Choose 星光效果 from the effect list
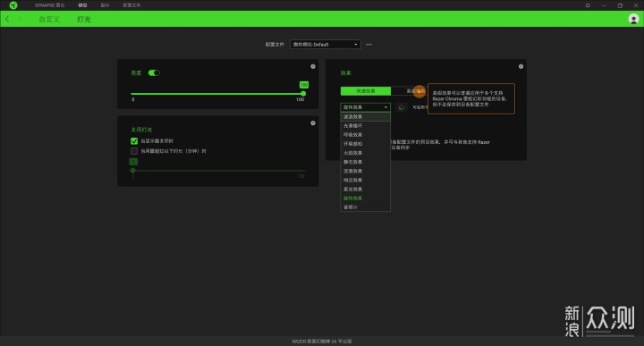 [365, 189]
